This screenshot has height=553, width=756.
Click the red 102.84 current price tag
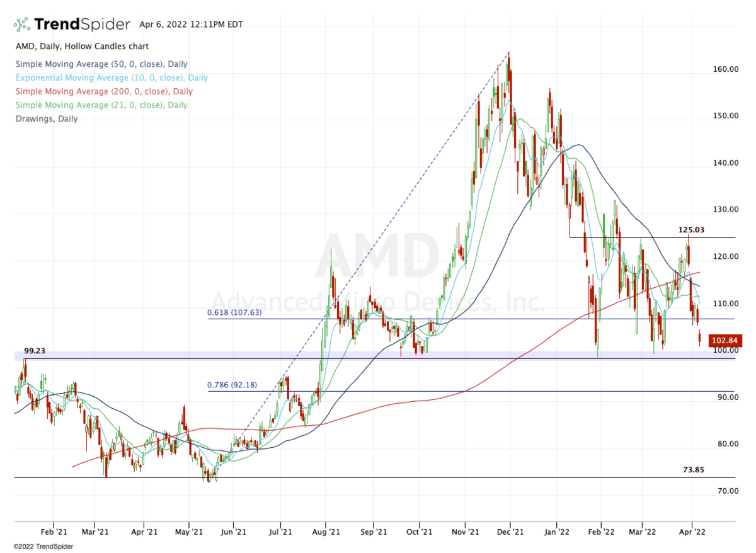click(x=724, y=341)
